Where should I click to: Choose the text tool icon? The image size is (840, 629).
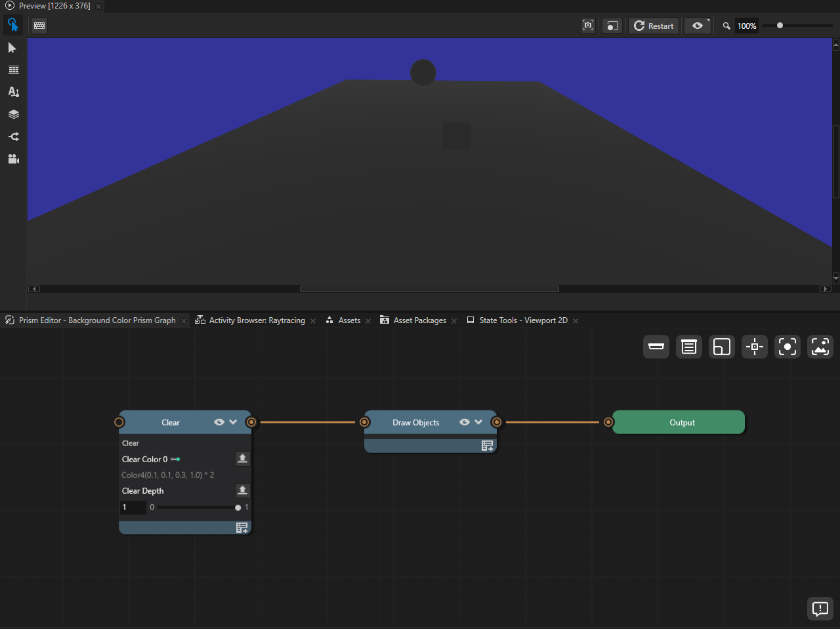(13, 92)
